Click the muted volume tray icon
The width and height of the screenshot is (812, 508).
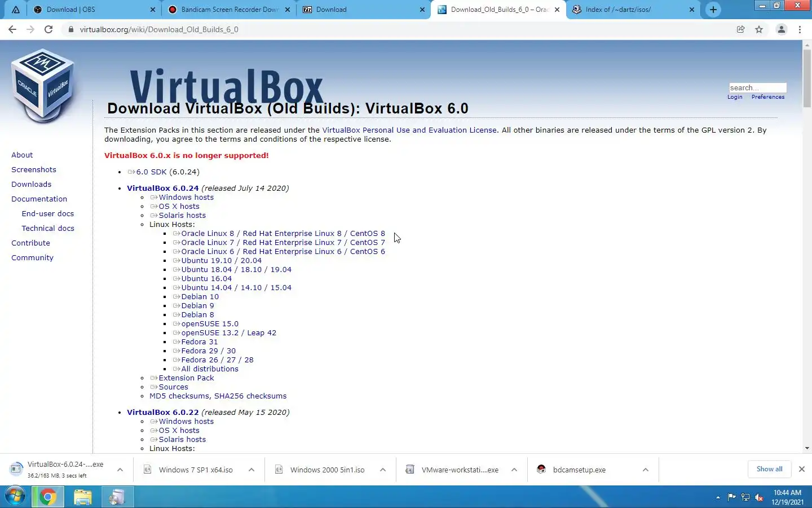tap(759, 497)
